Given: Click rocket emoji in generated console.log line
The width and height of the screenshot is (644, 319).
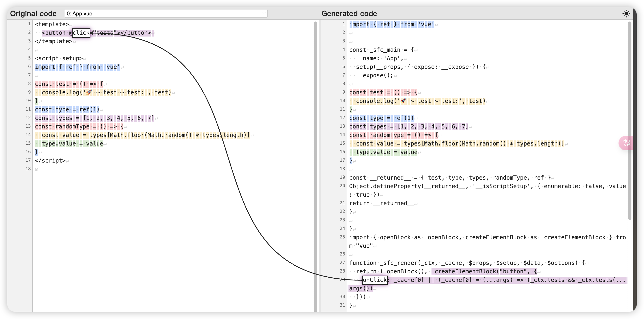Looking at the screenshot, I should tap(403, 101).
